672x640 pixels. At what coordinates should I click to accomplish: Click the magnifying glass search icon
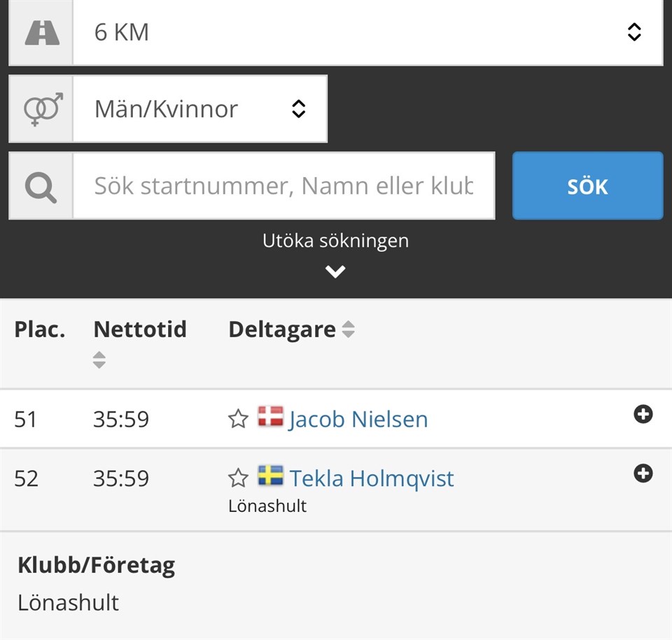(x=41, y=186)
